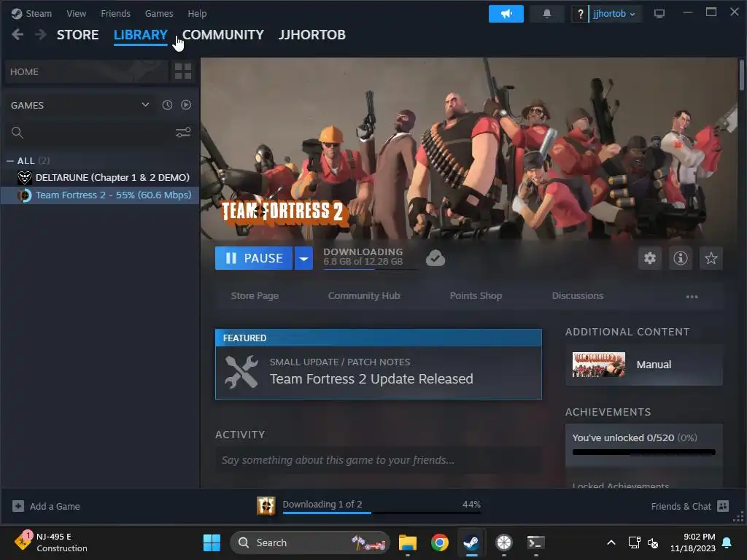Image resolution: width=747 pixels, height=560 pixels.
Task: Open the PAUSE button dropdown arrow
Action: click(303, 258)
